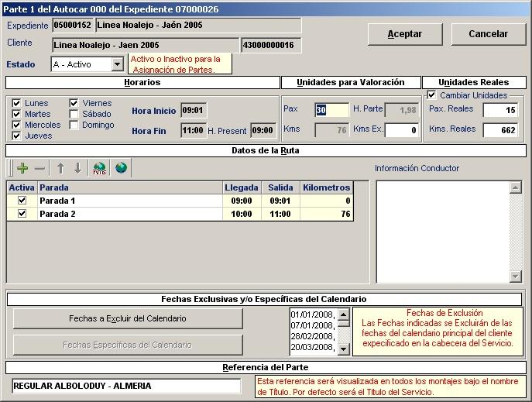Select the Unidades Reales header
The height and width of the screenshot is (402, 532).
click(474, 82)
